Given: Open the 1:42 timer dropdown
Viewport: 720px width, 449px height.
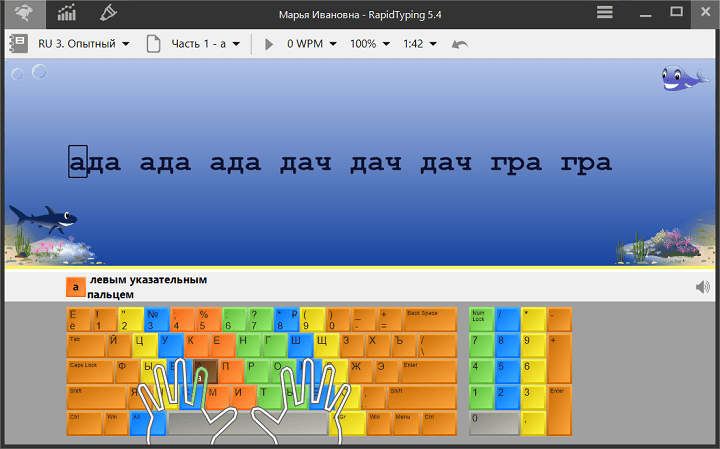Looking at the screenshot, I should (419, 44).
